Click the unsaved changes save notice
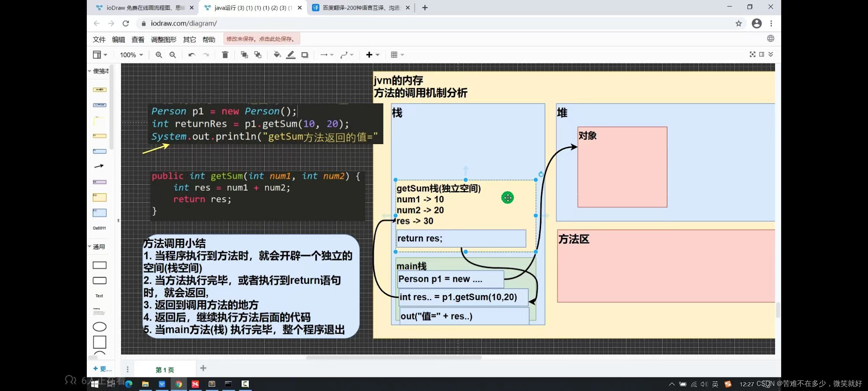 pos(261,39)
